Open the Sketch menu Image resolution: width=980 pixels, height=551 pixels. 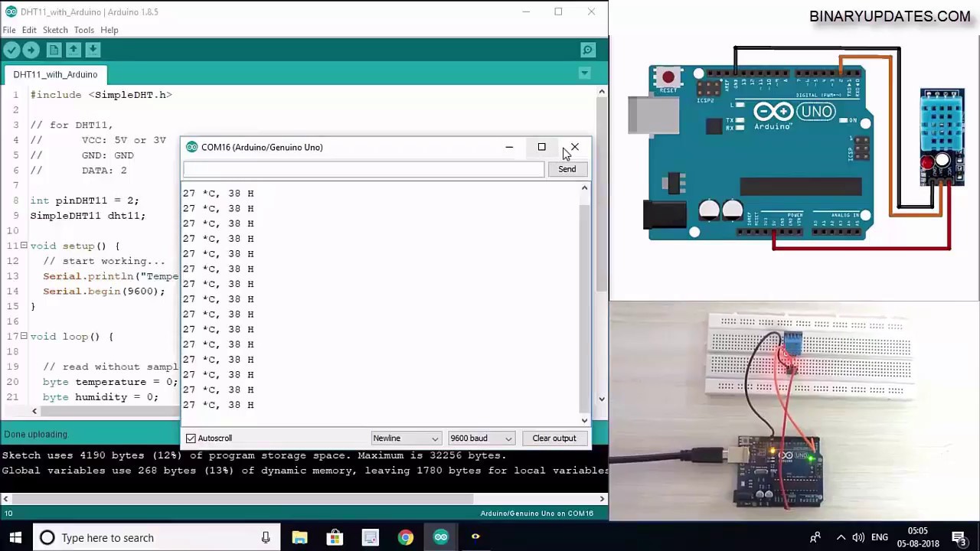point(55,30)
